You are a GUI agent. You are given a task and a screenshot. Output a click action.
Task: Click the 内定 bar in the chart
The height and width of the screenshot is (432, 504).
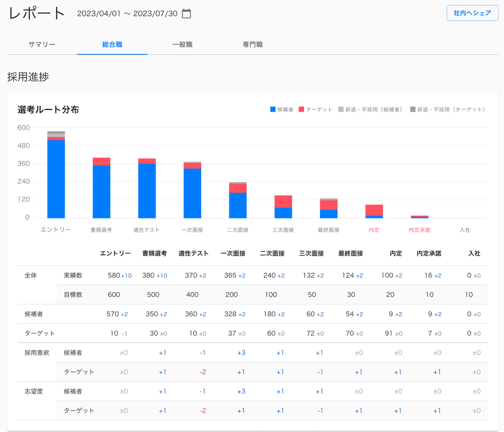click(374, 211)
